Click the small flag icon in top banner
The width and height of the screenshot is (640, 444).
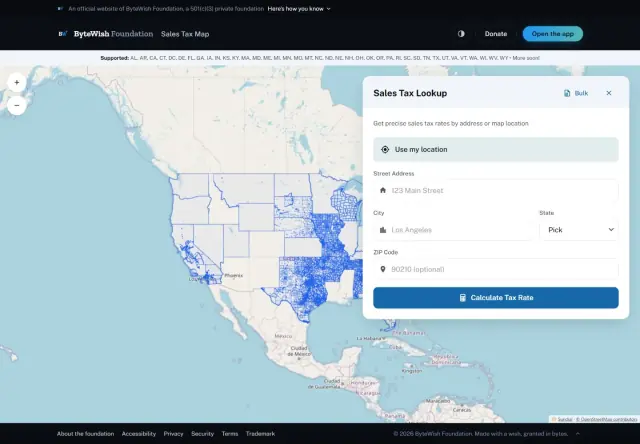pyautogui.click(x=60, y=9)
